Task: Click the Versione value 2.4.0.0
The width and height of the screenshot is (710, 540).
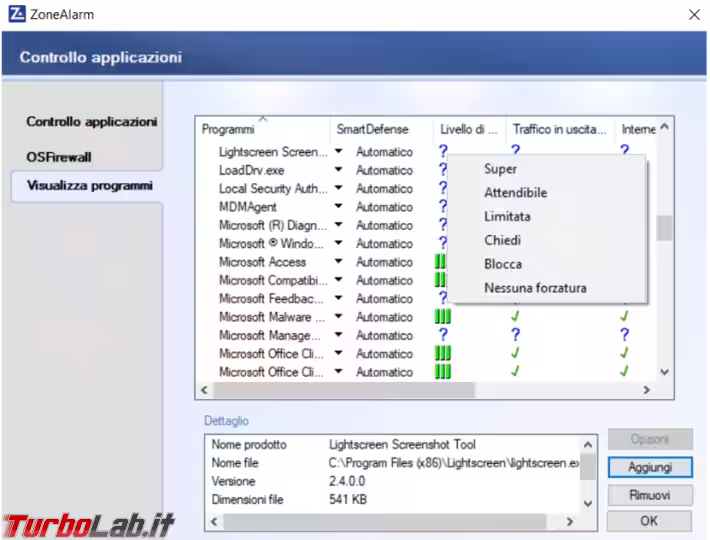Action: (x=347, y=481)
